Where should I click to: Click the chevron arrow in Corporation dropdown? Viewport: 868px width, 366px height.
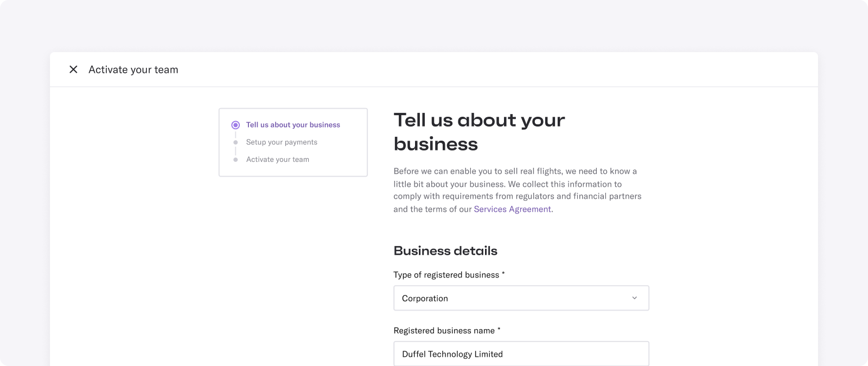pos(634,298)
